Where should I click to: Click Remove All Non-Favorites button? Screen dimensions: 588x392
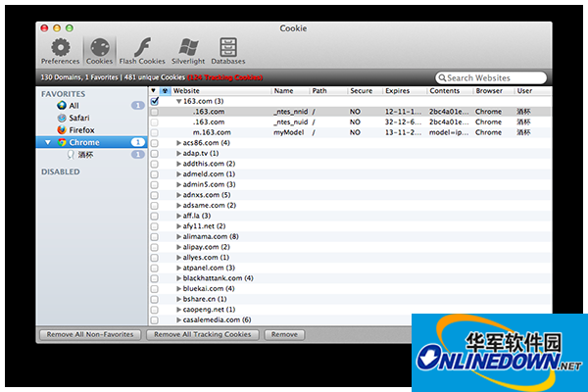pyautogui.click(x=90, y=334)
